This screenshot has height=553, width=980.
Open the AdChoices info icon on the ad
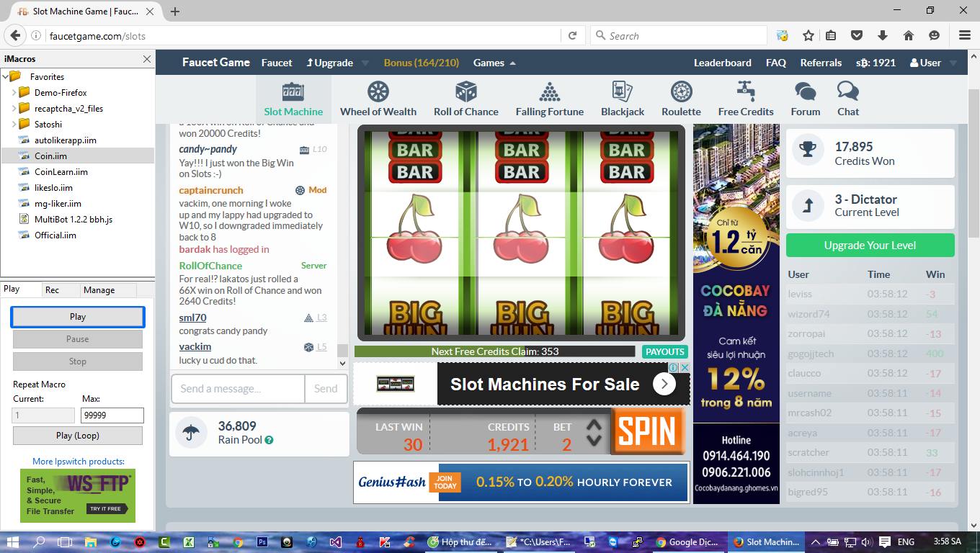673,368
